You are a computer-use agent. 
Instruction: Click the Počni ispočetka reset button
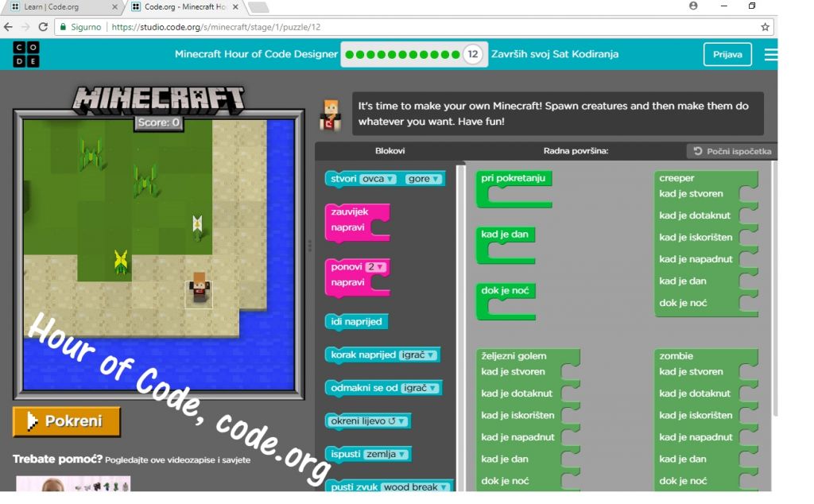(x=731, y=151)
